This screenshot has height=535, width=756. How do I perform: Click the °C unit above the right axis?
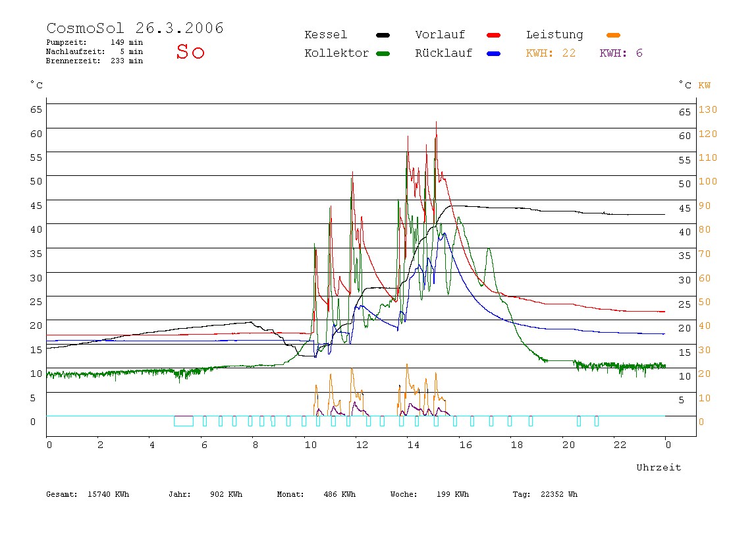[x=685, y=85]
